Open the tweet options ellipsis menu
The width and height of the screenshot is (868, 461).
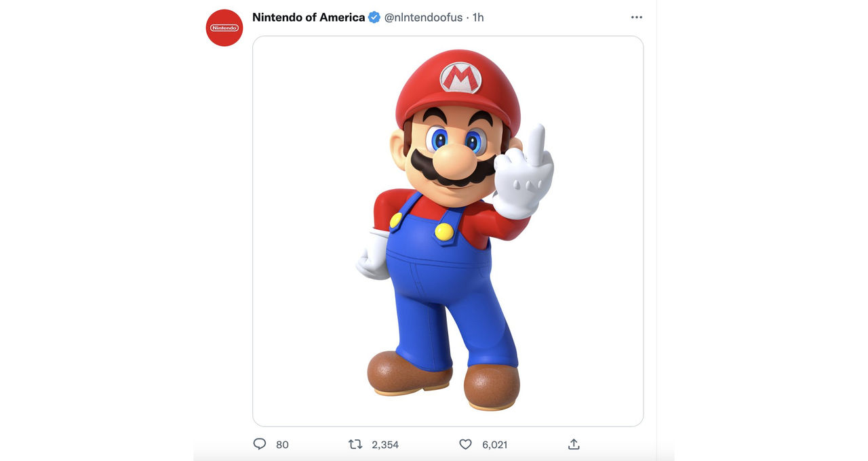tap(636, 16)
